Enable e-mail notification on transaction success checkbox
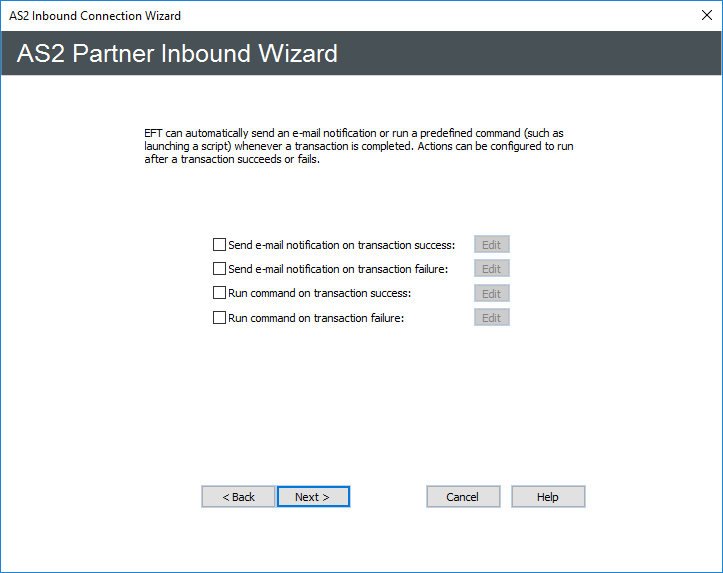 coord(220,244)
